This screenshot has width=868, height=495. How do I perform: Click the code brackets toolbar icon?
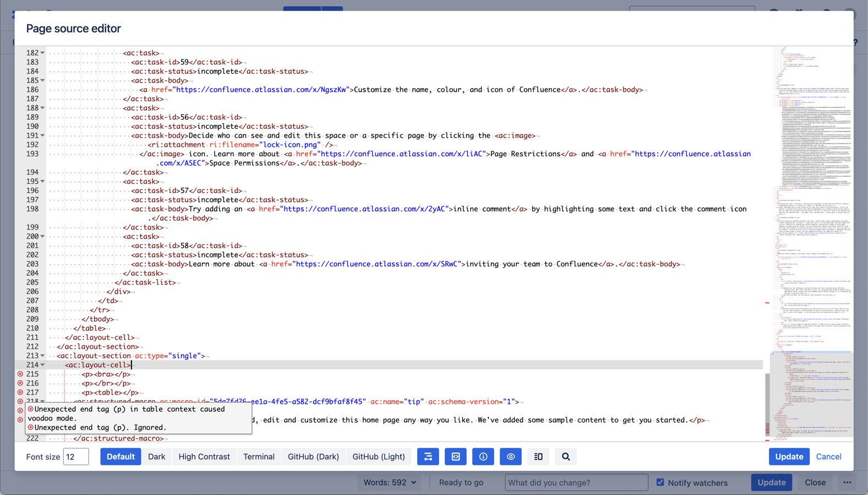pyautogui.click(x=455, y=457)
